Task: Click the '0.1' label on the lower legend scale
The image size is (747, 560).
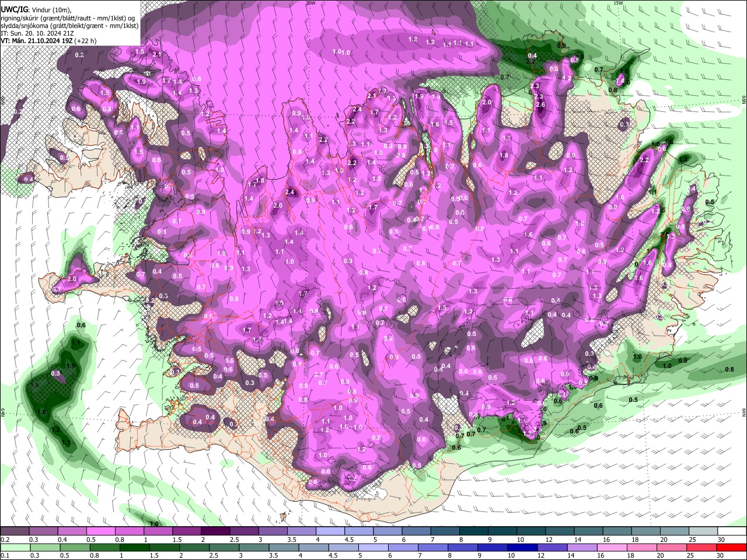Action: (x=5, y=555)
